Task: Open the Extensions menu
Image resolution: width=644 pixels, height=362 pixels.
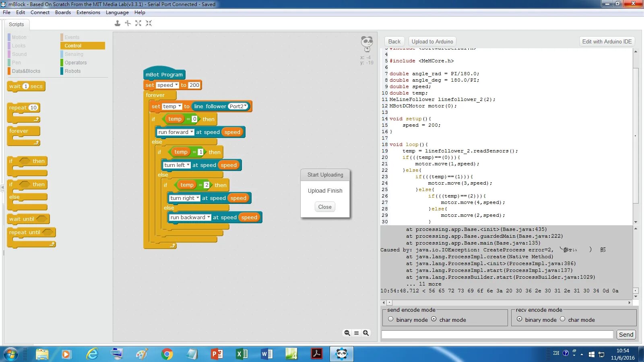Action: (x=88, y=12)
